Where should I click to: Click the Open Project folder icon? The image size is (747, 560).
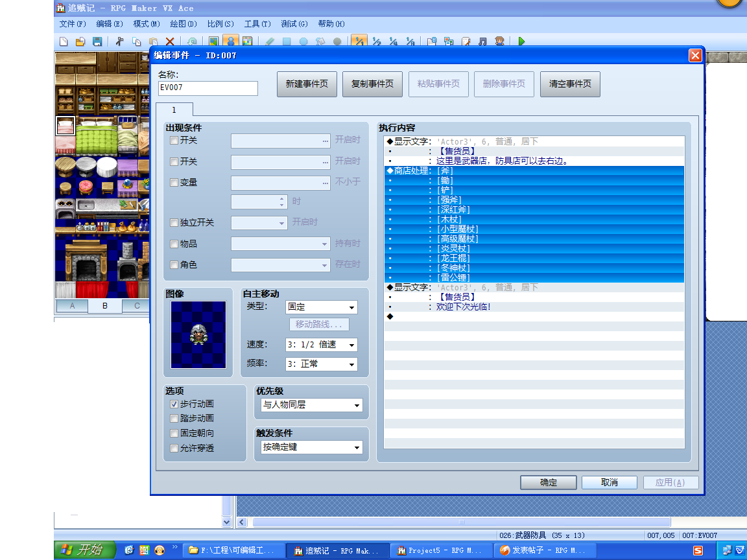(x=80, y=41)
